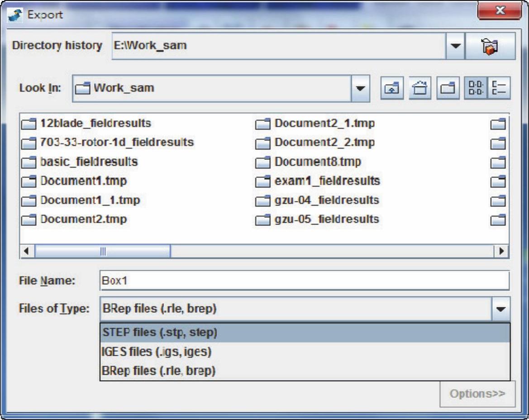Click into the File Name field

click(303, 281)
